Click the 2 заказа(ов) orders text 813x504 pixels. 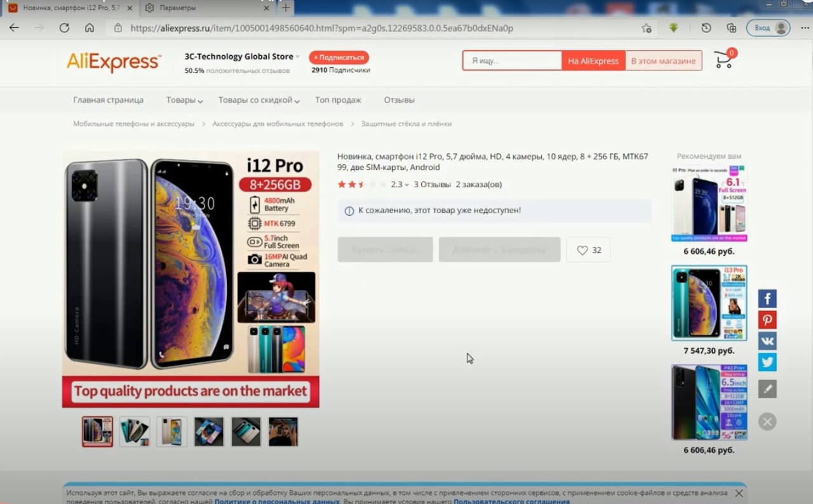pos(479,185)
